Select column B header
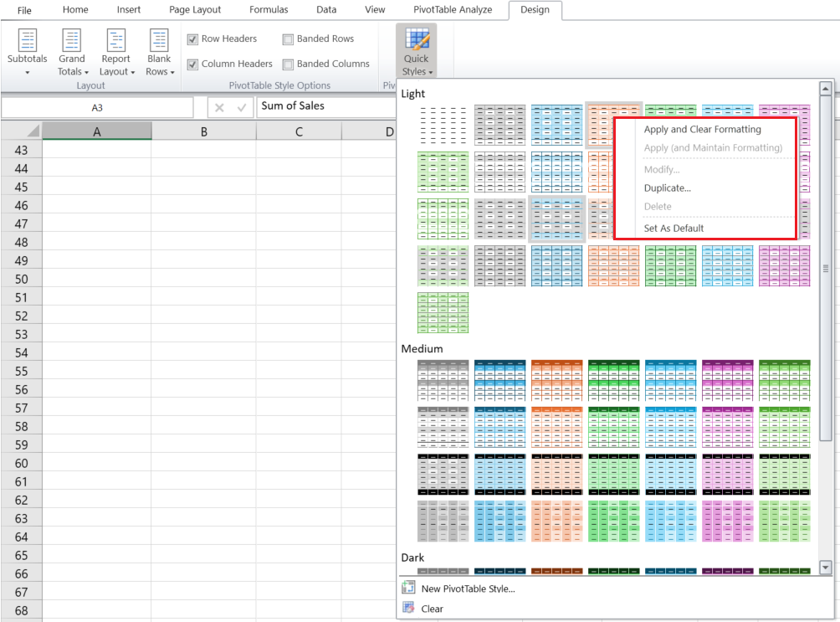840x622 pixels. click(203, 131)
